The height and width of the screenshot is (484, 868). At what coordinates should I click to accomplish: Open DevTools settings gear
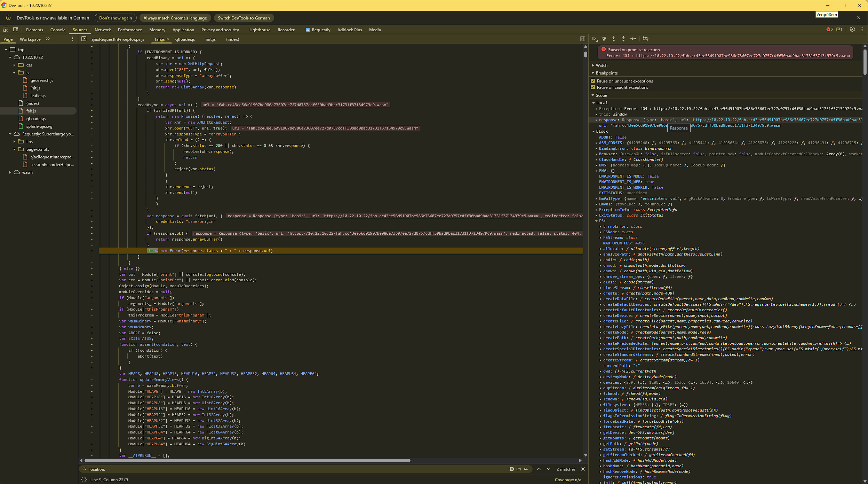(852, 30)
